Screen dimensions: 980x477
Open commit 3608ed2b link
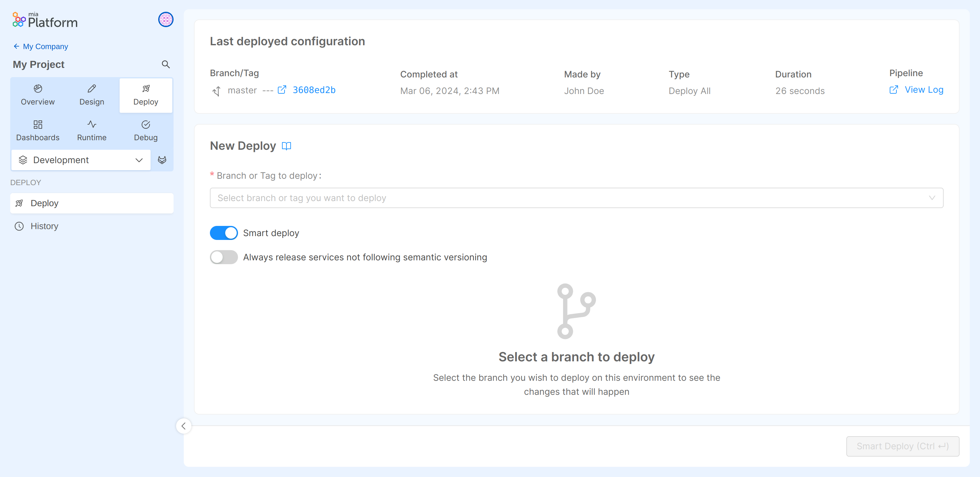(314, 90)
